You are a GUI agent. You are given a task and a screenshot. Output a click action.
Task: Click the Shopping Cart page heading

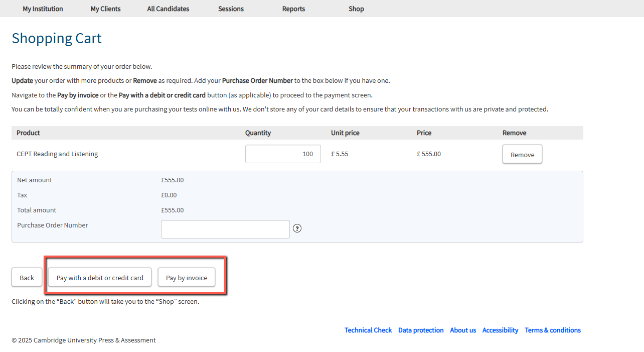57,38
